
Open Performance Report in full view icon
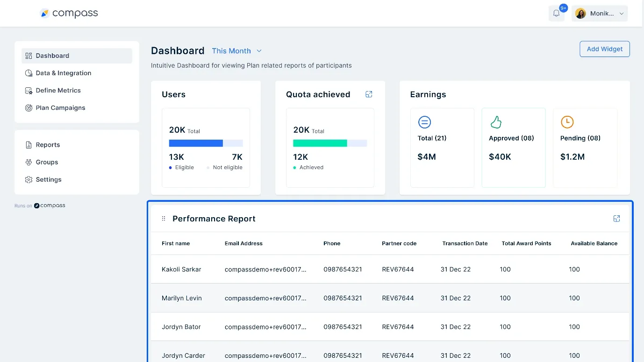tap(616, 218)
